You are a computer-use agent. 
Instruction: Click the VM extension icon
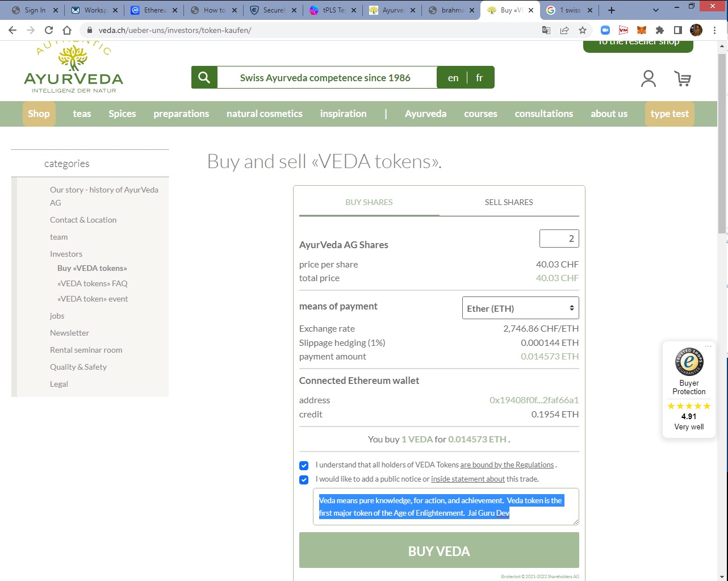pyautogui.click(x=624, y=30)
